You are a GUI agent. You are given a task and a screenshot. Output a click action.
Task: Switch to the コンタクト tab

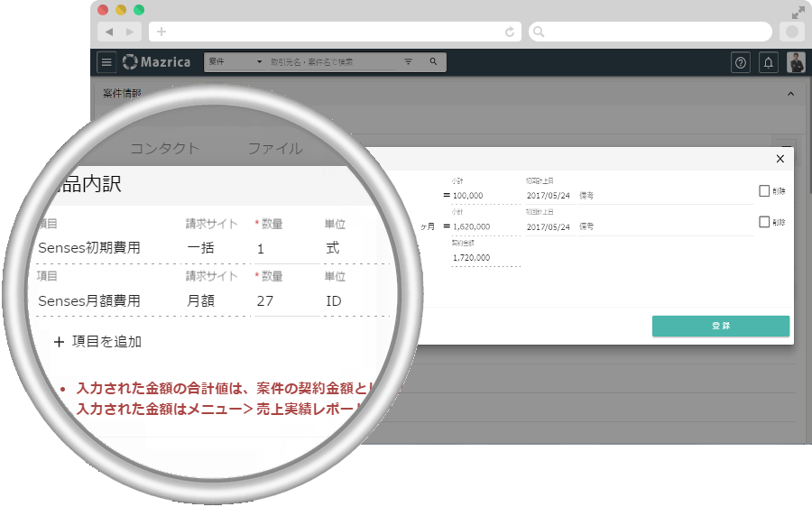(164, 149)
